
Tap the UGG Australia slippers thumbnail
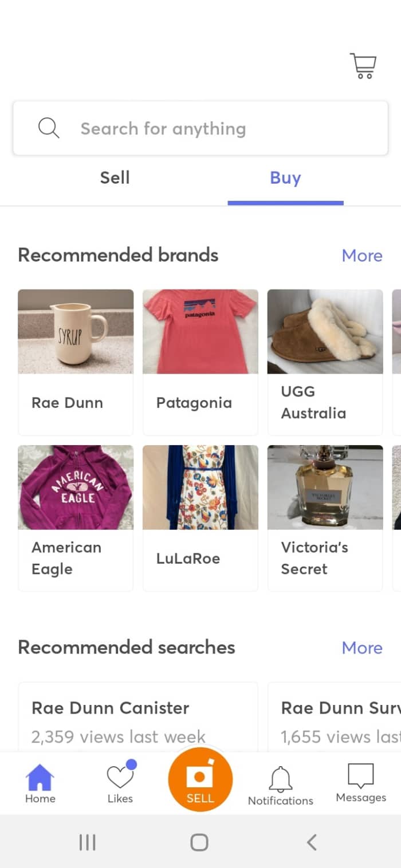pos(325,331)
